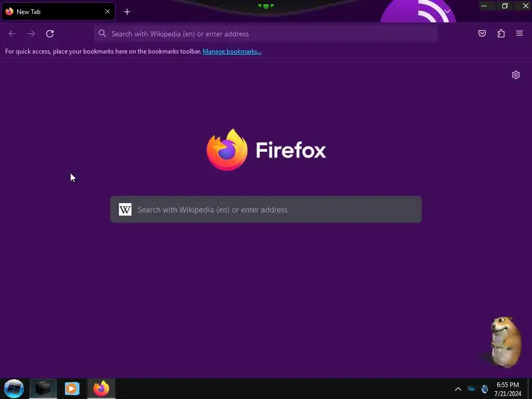Restore down the Firefox window
The height and width of the screenshot is (399, 532).
coord(505,6)
